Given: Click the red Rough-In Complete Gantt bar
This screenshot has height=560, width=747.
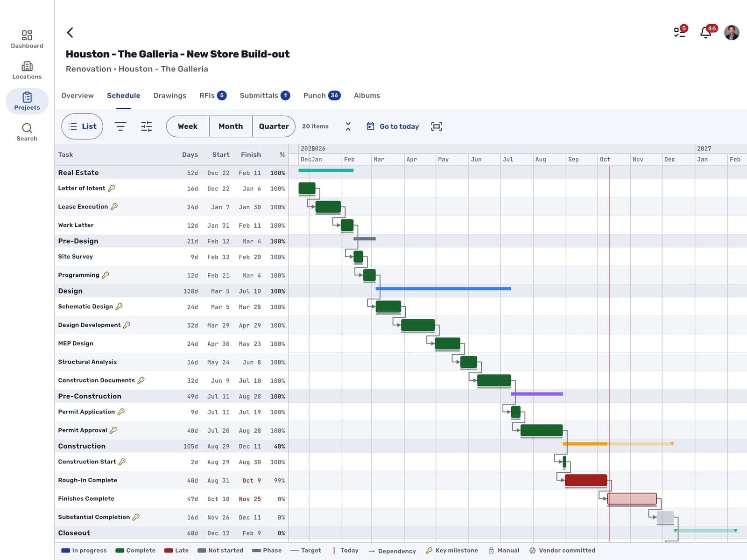Looking at the screenshot, I should pyautogui.click(x=586, y=480).
